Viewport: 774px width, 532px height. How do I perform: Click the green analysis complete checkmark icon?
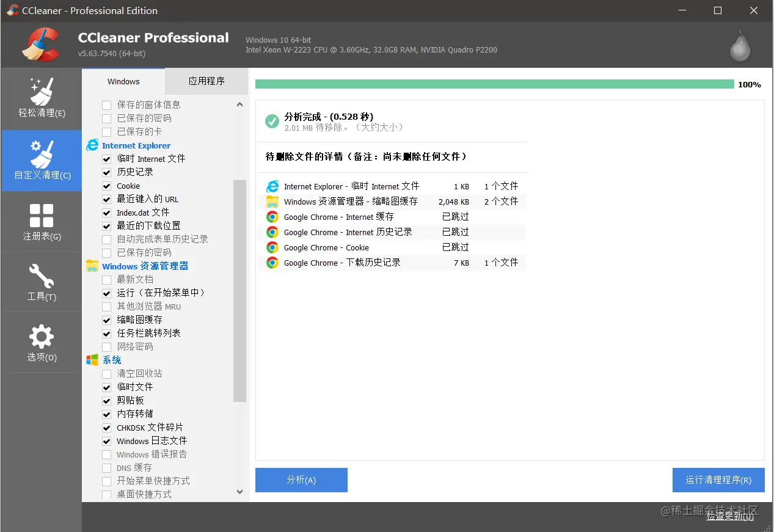pyautogui.click(x=272, y=121)
